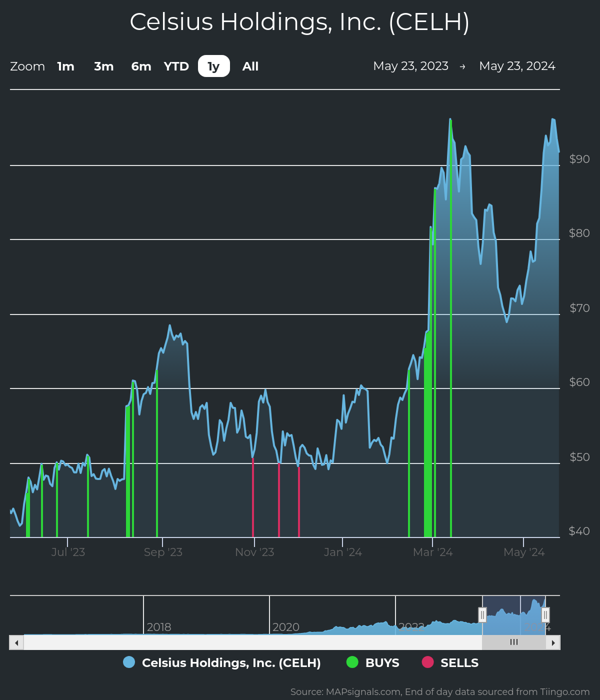Show all historical data with All
Image resolution: width=600 pixels, height=700 pixels.
pyautogui.click(x=250, y=66)
